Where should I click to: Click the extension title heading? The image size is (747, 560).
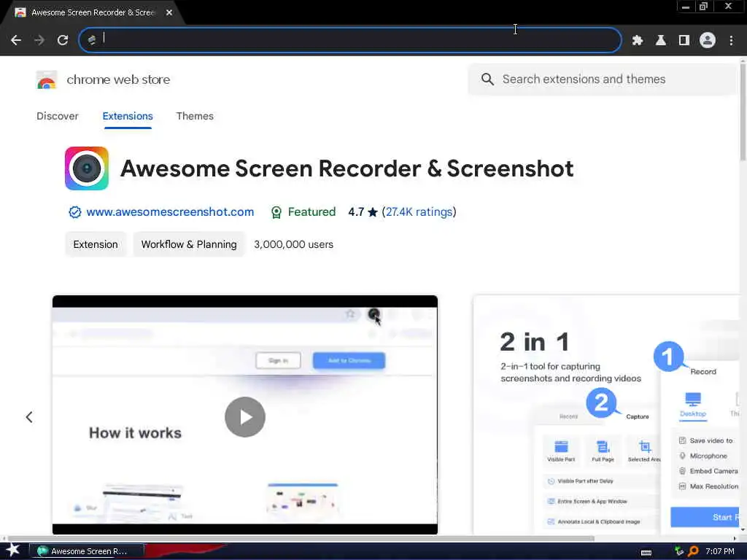click(347, 168)
